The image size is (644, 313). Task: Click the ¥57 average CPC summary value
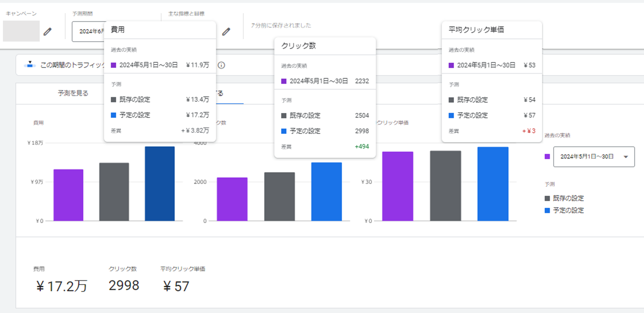pyautogui.click(x=176, y=286)
